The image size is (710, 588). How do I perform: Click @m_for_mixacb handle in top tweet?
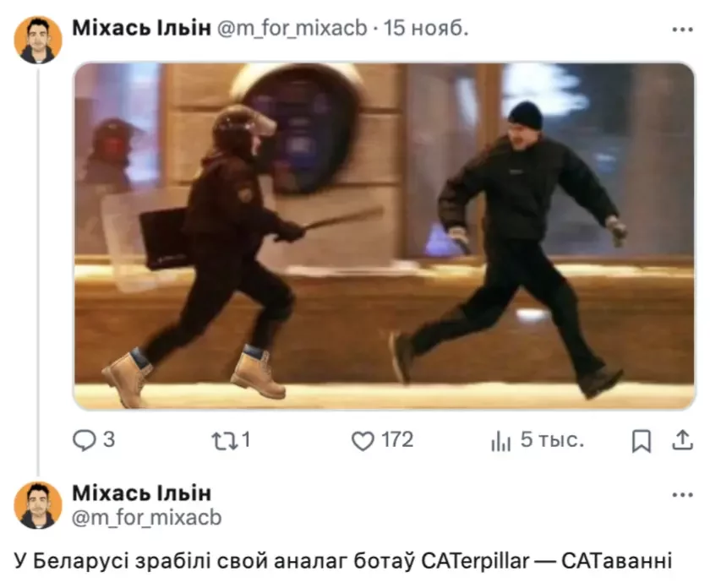tap(292, 29)
